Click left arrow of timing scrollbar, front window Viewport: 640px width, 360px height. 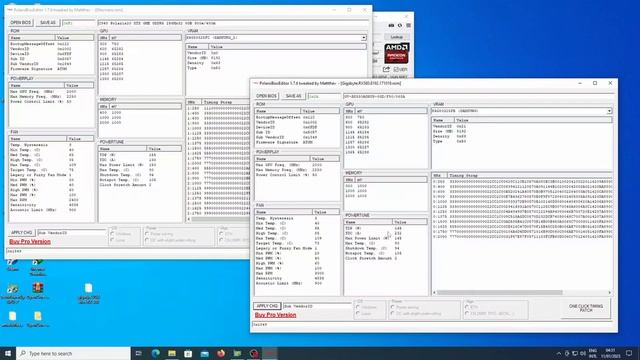coord(435,292)
